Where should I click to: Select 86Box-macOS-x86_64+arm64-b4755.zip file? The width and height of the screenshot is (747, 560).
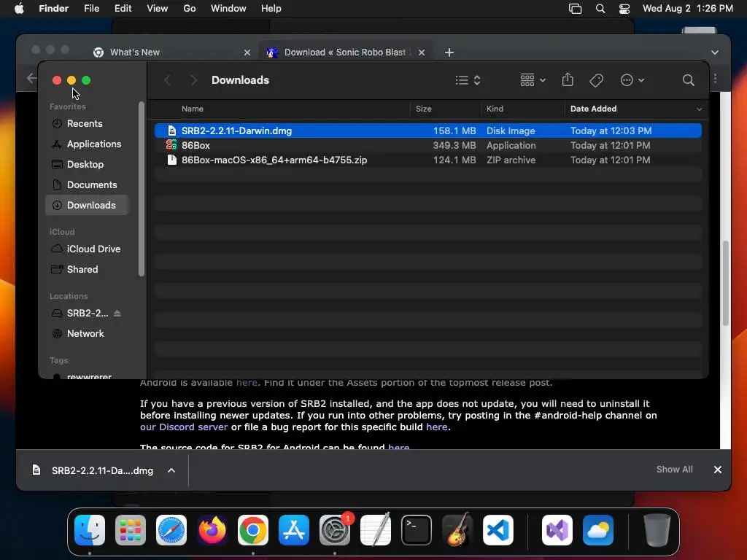click(x=427, y=160)
